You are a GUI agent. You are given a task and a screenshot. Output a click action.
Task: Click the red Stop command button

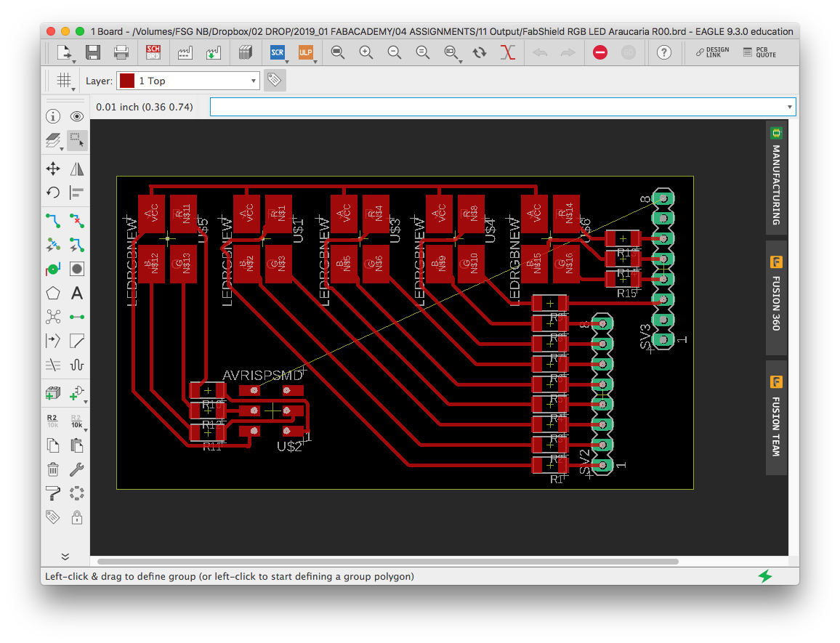click(600, 52)
